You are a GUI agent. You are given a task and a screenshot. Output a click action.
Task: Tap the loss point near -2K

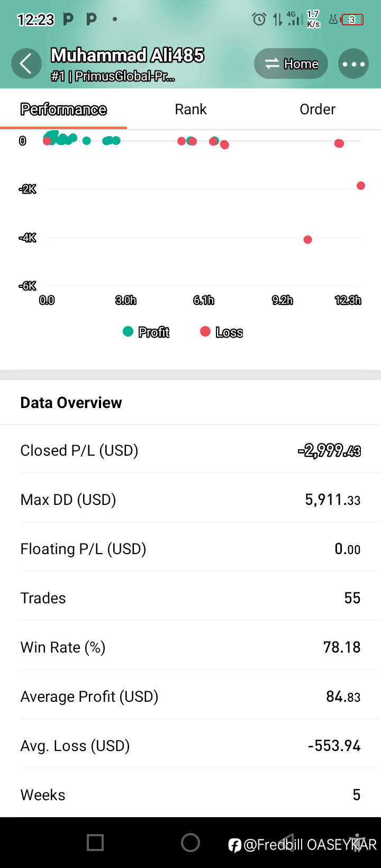[361, 186]
